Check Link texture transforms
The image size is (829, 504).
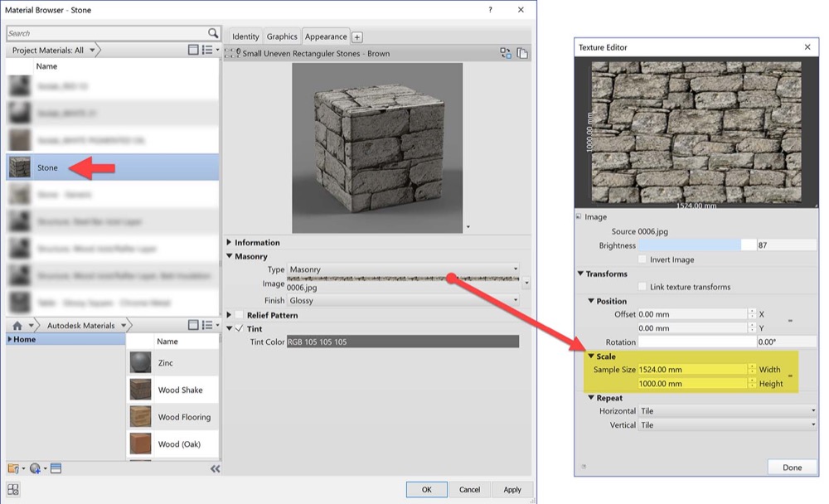click(642, 287)
